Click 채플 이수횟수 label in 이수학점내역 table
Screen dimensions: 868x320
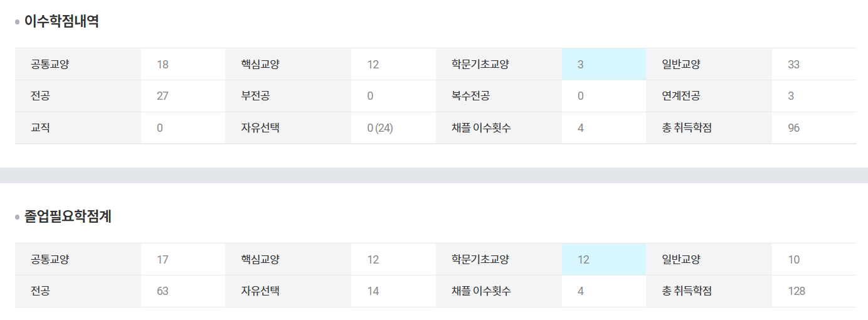[x=481, y=128]
